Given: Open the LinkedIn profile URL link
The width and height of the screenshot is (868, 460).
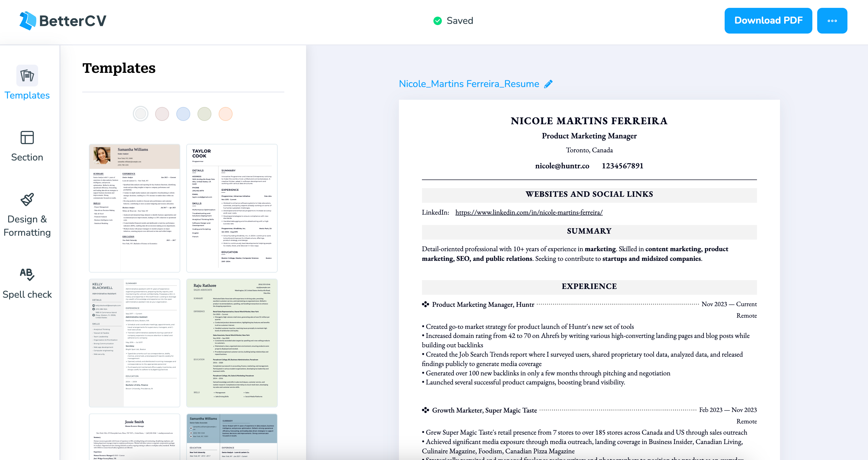Looking at the screenshot, I should click(529, 212).
